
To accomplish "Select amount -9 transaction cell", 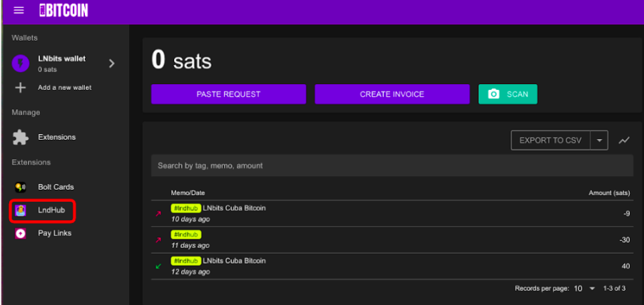I will pyautogui.click(x=626, y=214).
